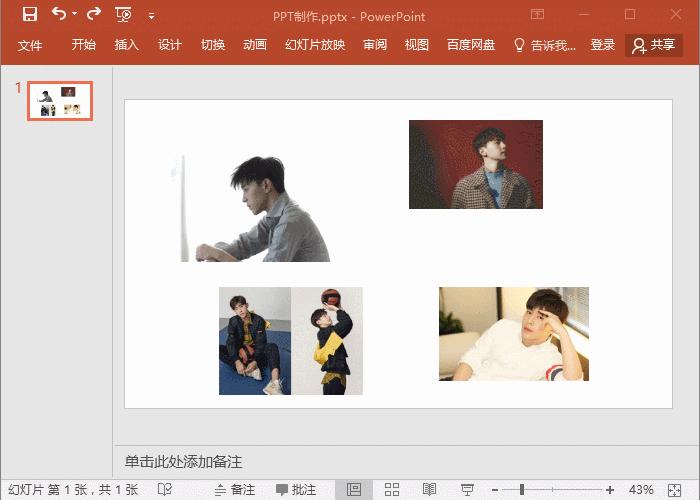Click the zoom out minus button
The height and width of the screenshot is (500, 700).
pyautogui.click(x=495, y=490)
